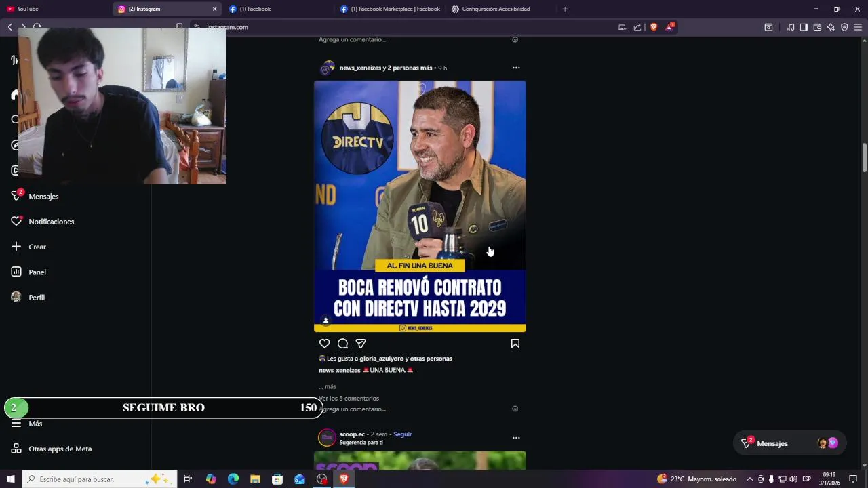This screenshot has height=488, width=868.
Task: Like the Boca DirecTV post
Action: click(325, 344)
